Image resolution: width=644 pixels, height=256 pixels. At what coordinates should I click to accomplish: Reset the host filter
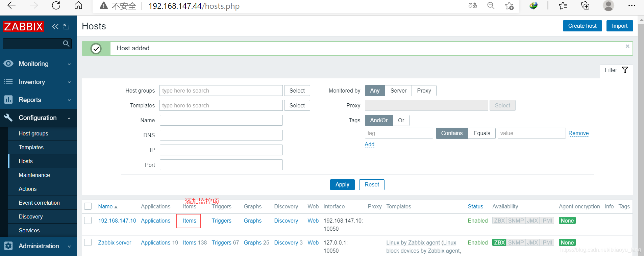pyautogui.click(x=372, y=184)
